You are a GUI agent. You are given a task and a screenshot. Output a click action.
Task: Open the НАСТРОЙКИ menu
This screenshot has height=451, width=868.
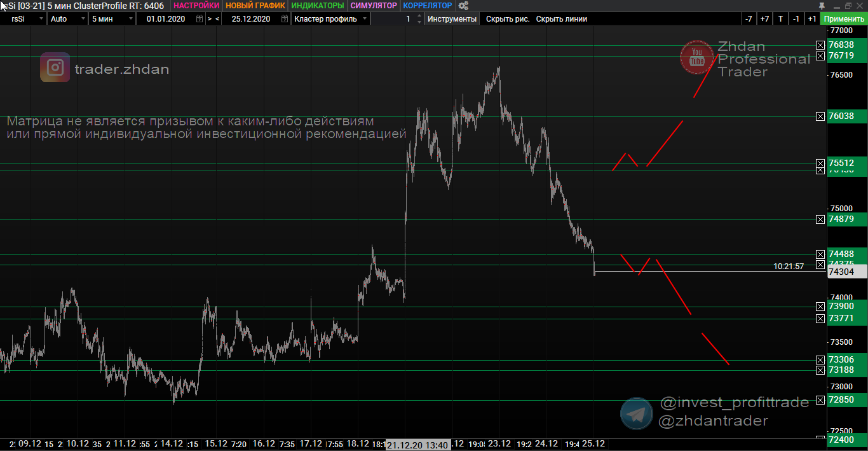coord(196,6)
